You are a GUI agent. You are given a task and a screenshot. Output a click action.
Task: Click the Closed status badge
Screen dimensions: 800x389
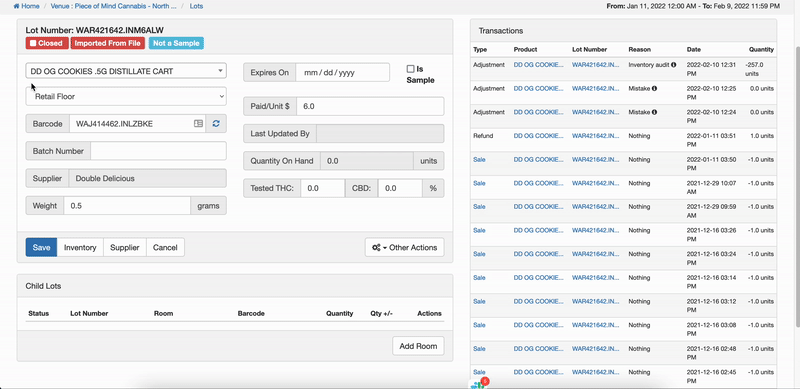coord(47,43)
